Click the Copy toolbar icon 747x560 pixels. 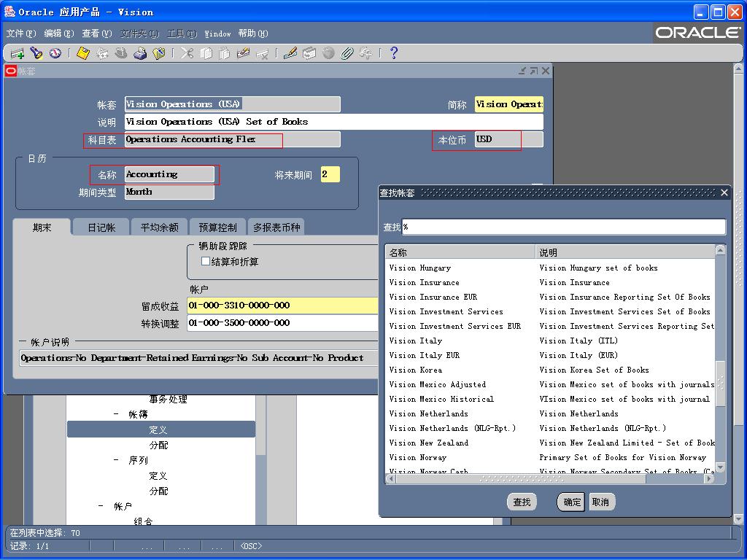click(x=206, y=53)
